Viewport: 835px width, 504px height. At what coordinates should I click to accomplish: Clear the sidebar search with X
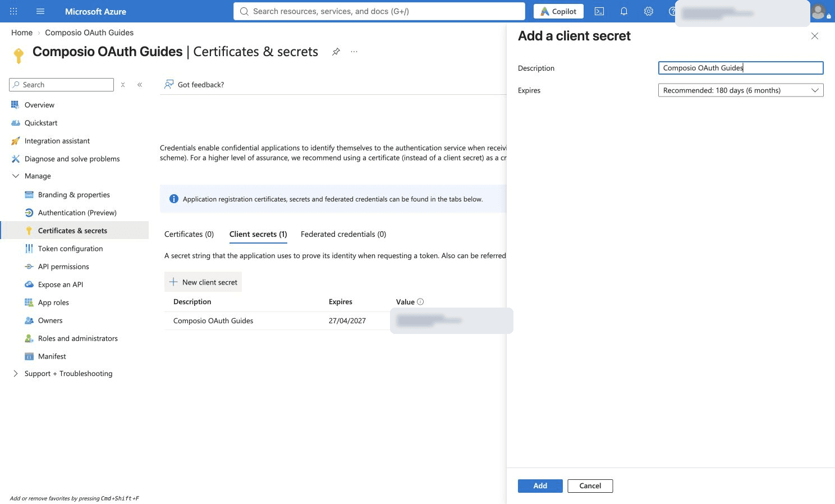(123, 85)
